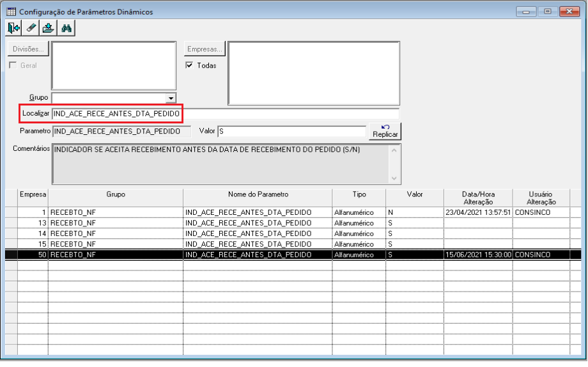
Task: Click into the Valor input field
Action: [291, 131]
